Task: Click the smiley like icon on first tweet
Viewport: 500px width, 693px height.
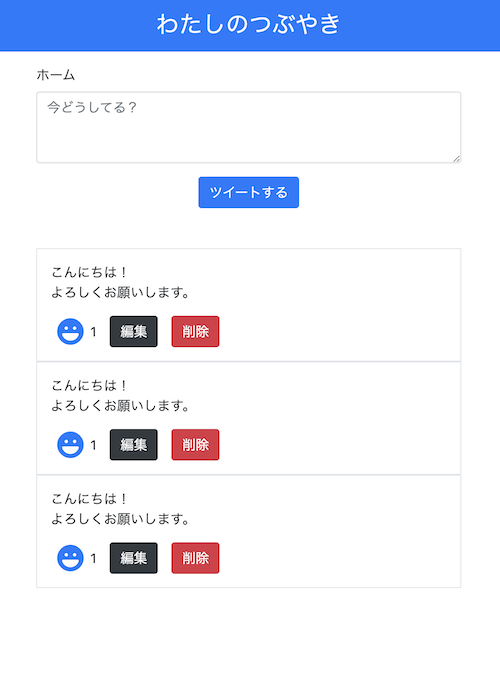Action: (70, 331)
